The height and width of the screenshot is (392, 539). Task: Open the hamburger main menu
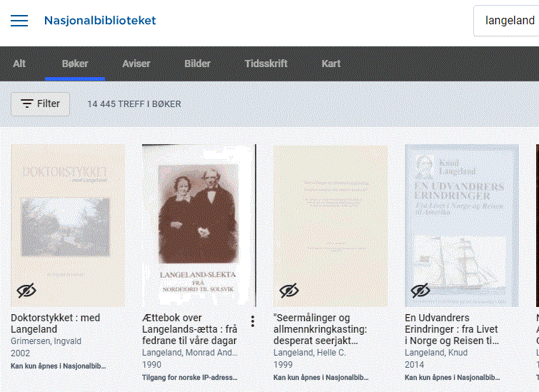[x=19, y=21]
